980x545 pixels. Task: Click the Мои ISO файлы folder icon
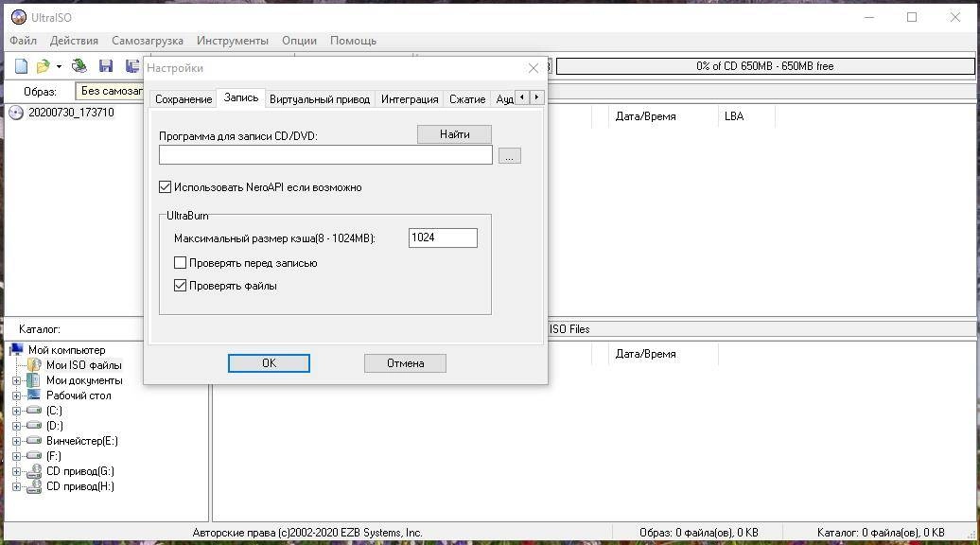pos(34,365)
